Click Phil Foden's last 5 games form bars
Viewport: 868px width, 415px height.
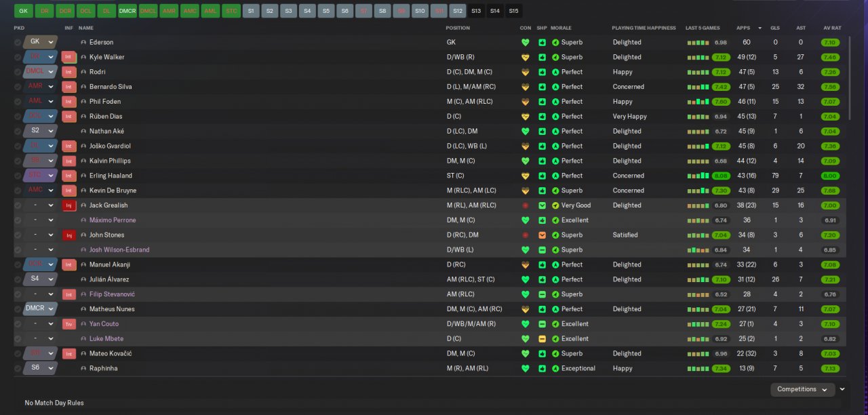click(x=699, y=102)
